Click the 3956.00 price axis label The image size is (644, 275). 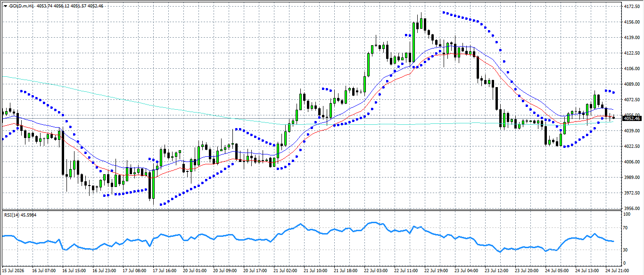click(x=631, y=208)
